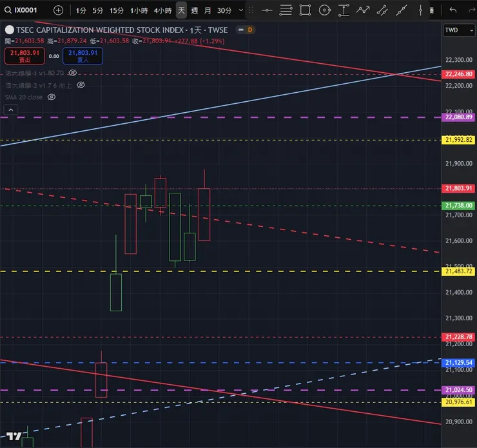Open symbol search for IX0001
477x448 pixels.
click(21, 10)
